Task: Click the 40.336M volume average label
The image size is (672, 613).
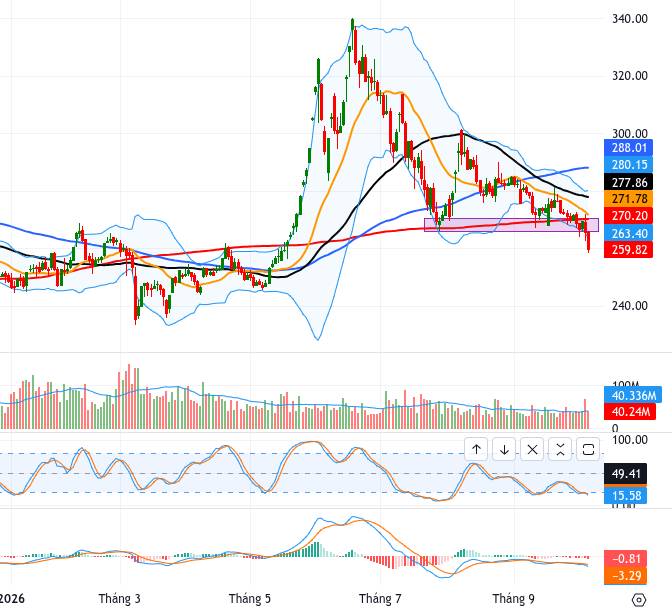Action: (633, 395)
